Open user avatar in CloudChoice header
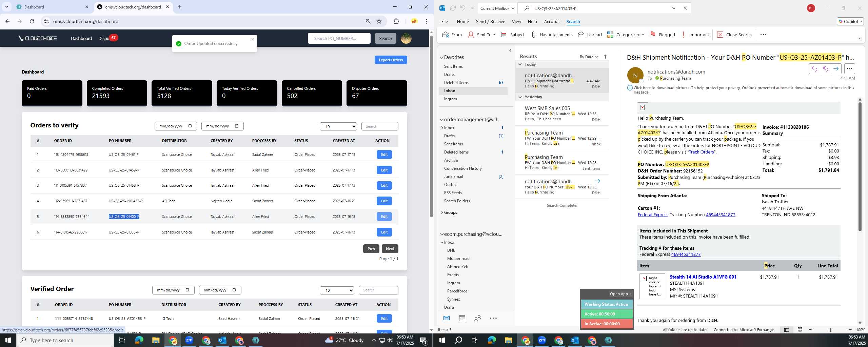 [406, 38]
